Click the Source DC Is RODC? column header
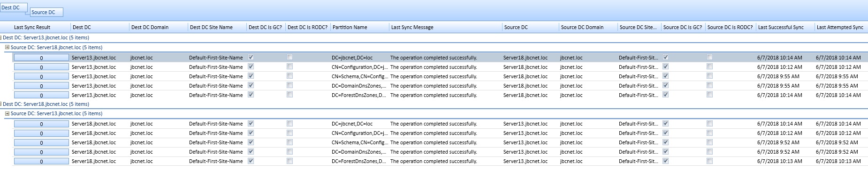868x178 pixels. [730, 27]
